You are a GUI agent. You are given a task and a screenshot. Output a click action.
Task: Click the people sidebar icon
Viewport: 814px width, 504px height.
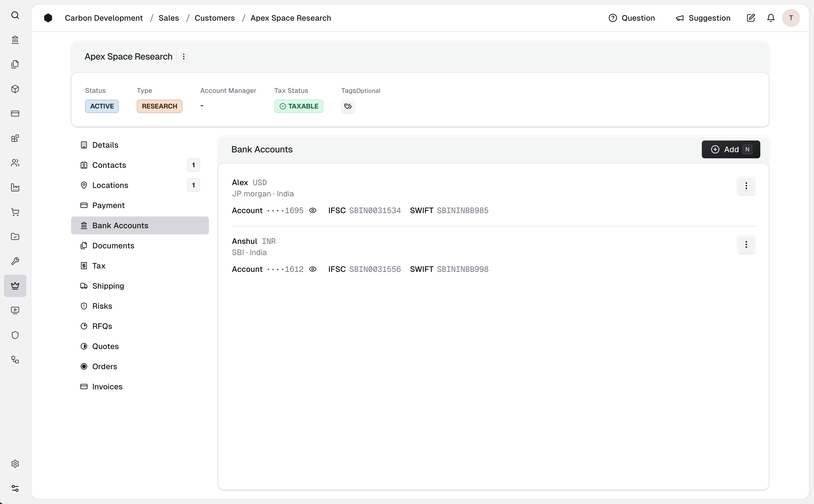coord(15,163)
